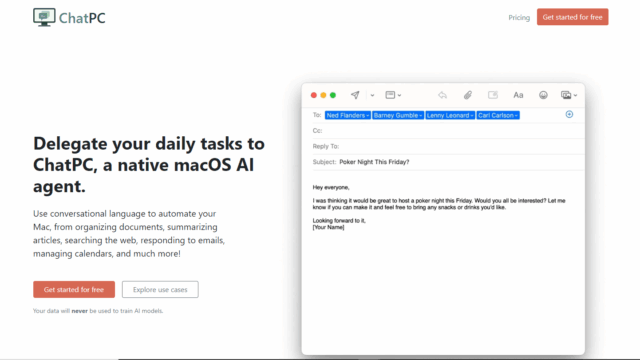Screen dimensions: 640x360
Task: Click the header Get started for free button
Action: click(x=572, y=17)
